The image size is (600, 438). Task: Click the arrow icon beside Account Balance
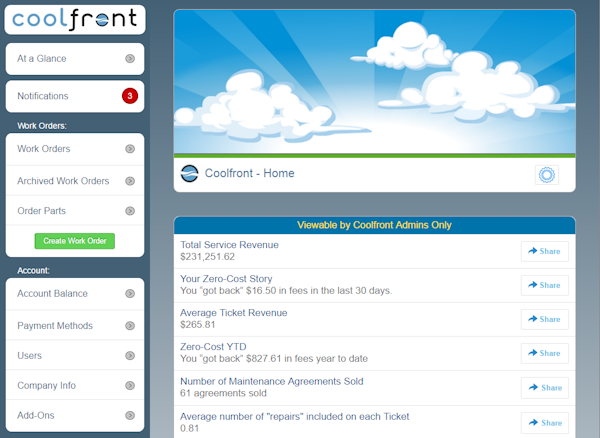click(130, 293)
